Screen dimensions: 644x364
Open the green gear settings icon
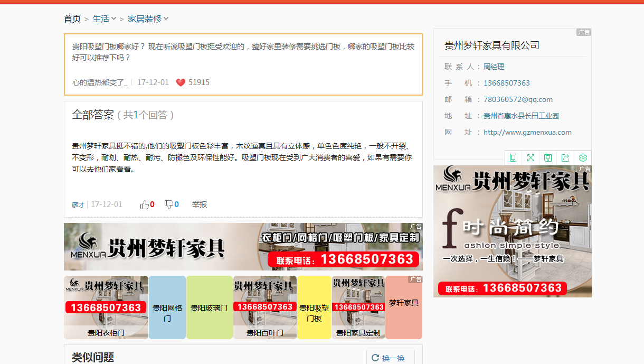[x=583, y=157]
